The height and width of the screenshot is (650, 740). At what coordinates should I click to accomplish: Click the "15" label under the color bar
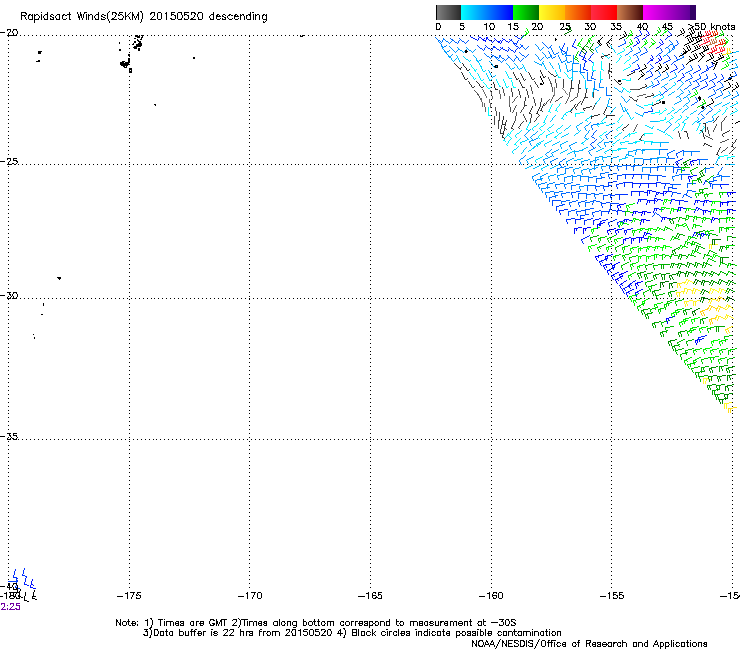513,27
